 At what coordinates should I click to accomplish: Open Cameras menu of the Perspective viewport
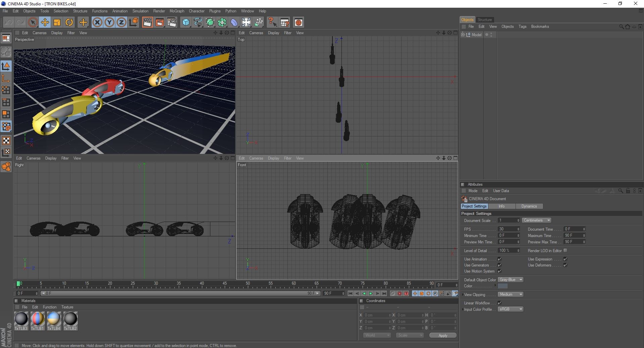pyautogui.click(x=39, y=33)
